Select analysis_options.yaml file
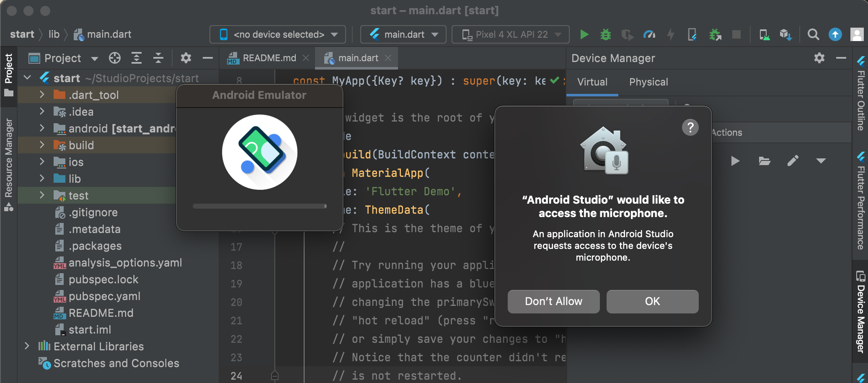This screenshot has height=383, width=868. pos(125,263)
